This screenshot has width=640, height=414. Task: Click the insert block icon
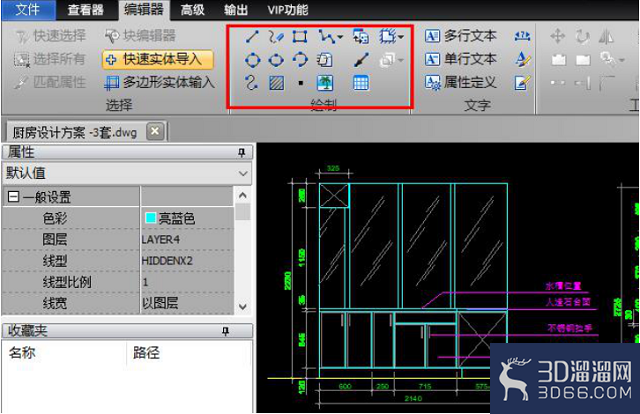tap(361, 37)
